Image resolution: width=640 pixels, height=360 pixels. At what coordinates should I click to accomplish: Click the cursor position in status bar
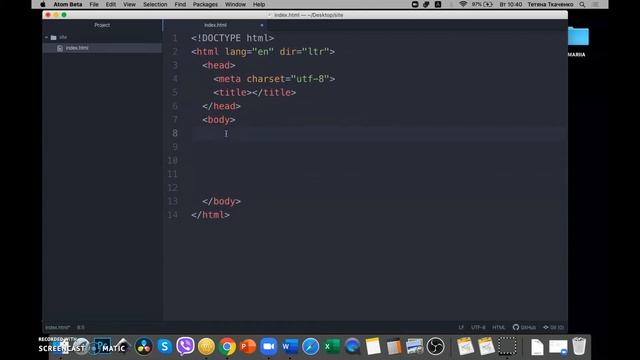pos(81,327)
